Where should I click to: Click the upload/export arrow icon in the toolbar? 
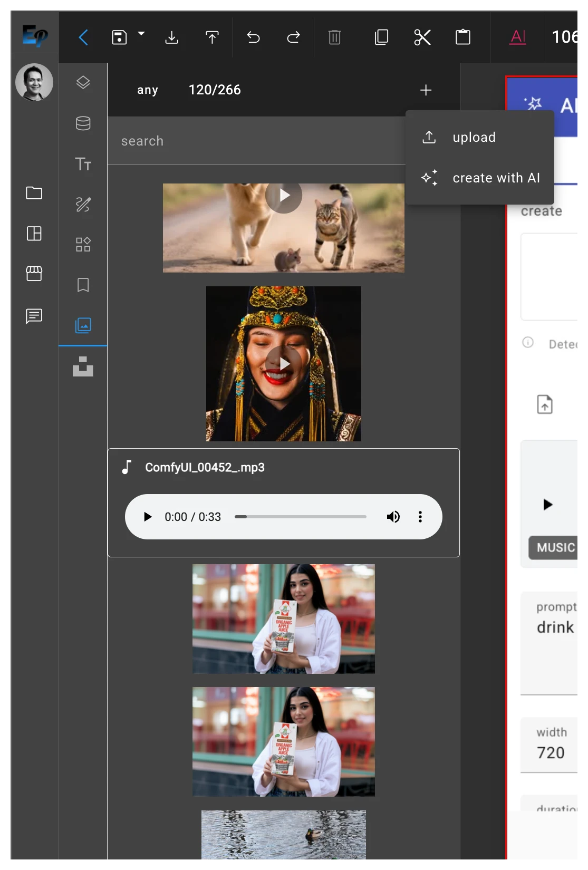[x=212, y=37]
